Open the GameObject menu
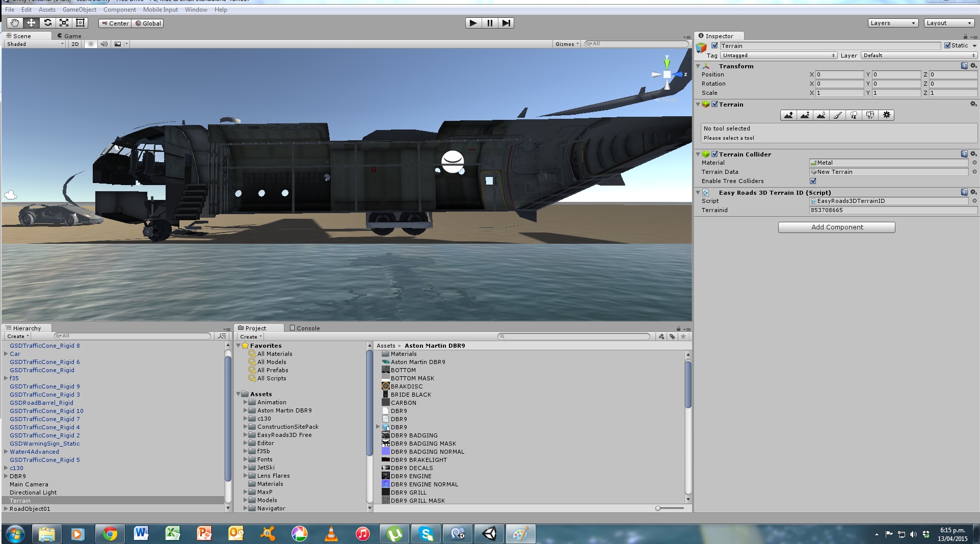This screenshot has width=980, height=544. click(79, 10)
